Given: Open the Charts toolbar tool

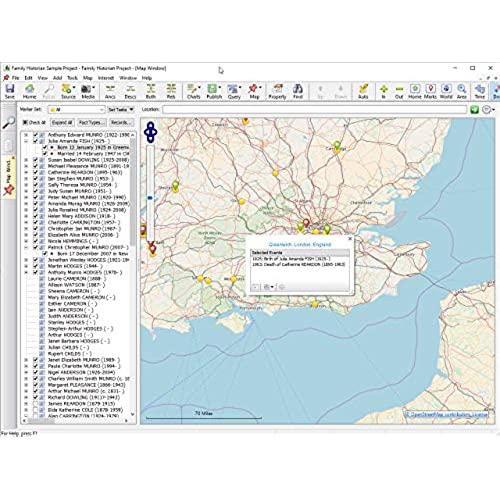Looking at the screenshot, I should 194,91.
